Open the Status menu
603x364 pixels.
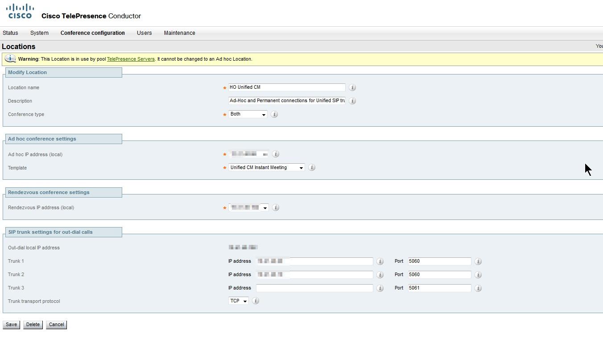tap(10, 33)
